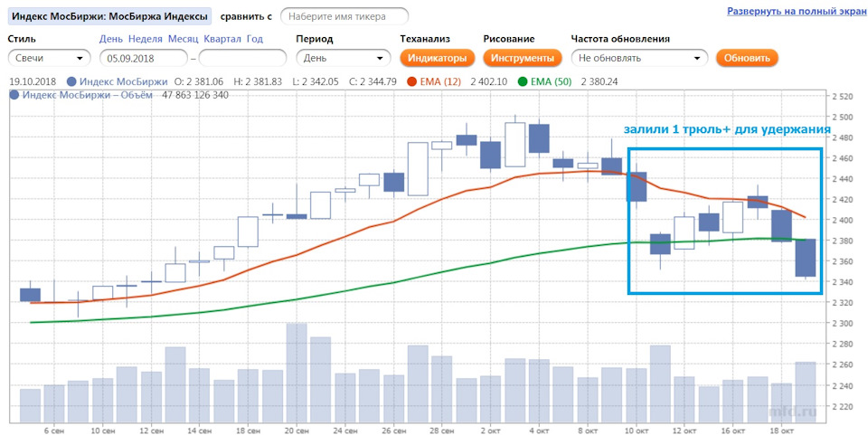Open full screen via 'Развернуть на полный экран' link
Viewport: 868px width, 435px height.
pyautogui.click(x=797, y=11)
